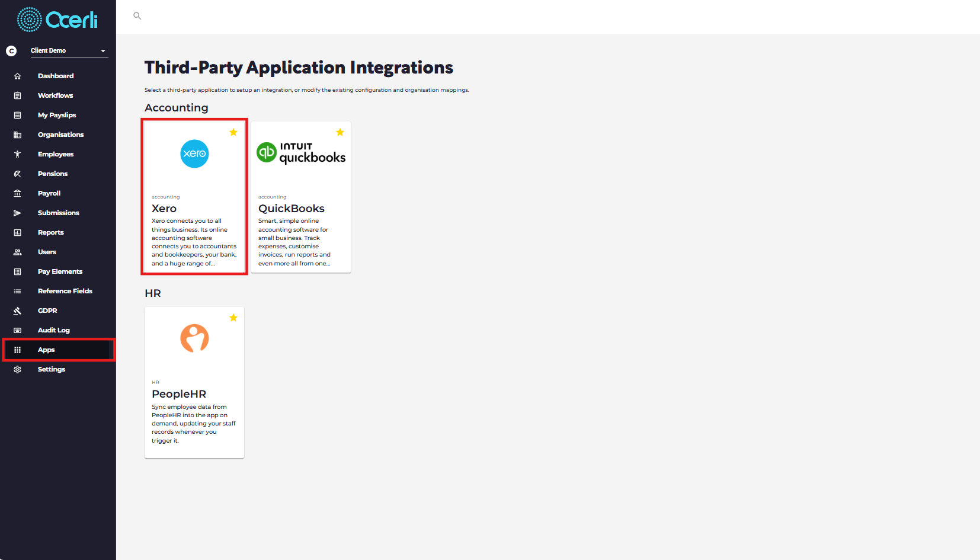Select Organisations in the sidebar
The height and width of the screenshot is (560, 980).
61,135
